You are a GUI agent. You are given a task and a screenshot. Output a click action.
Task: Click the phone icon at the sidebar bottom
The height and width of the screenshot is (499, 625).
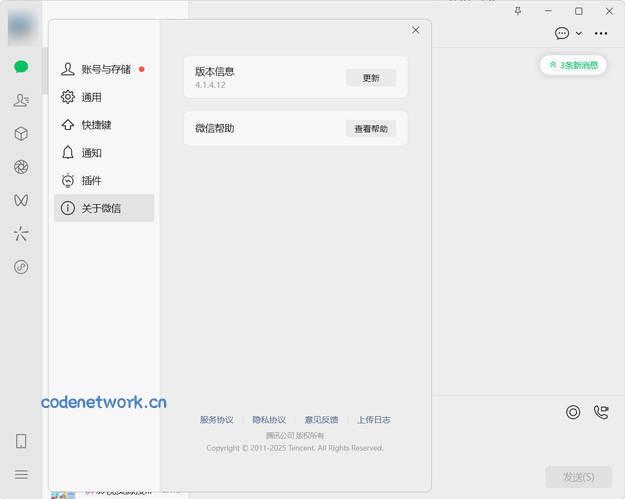[x=21, y=441]
